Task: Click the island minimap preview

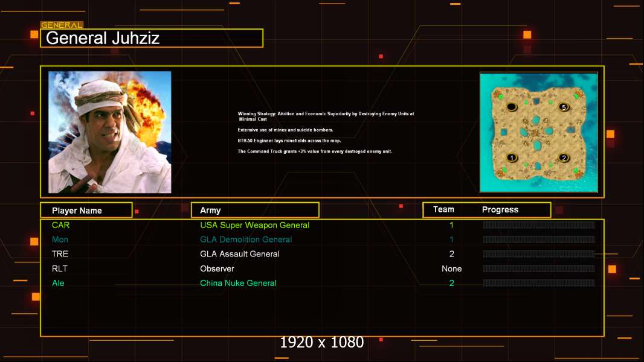Action: coord(539,132)
